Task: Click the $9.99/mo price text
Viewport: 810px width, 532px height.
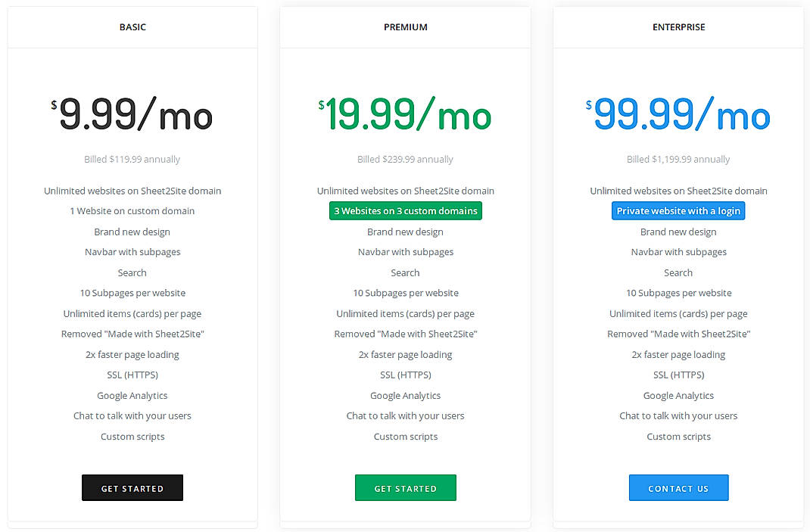Action: (132, 115)
